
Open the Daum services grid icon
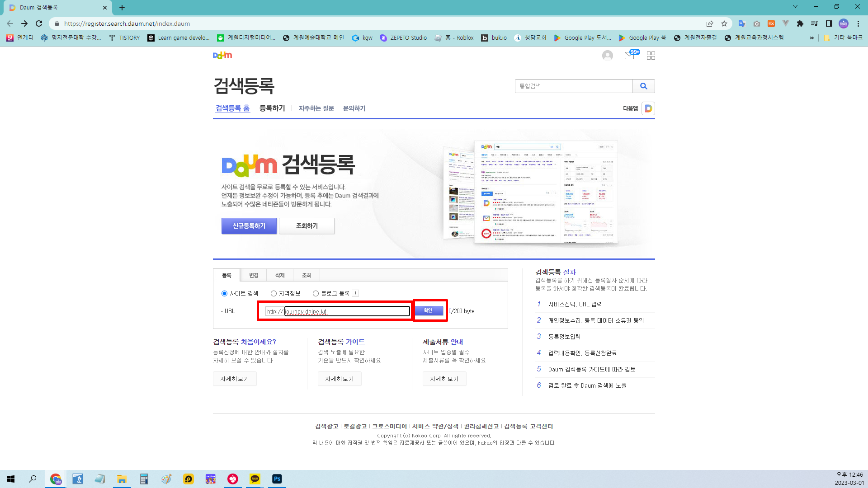point(651,56)
